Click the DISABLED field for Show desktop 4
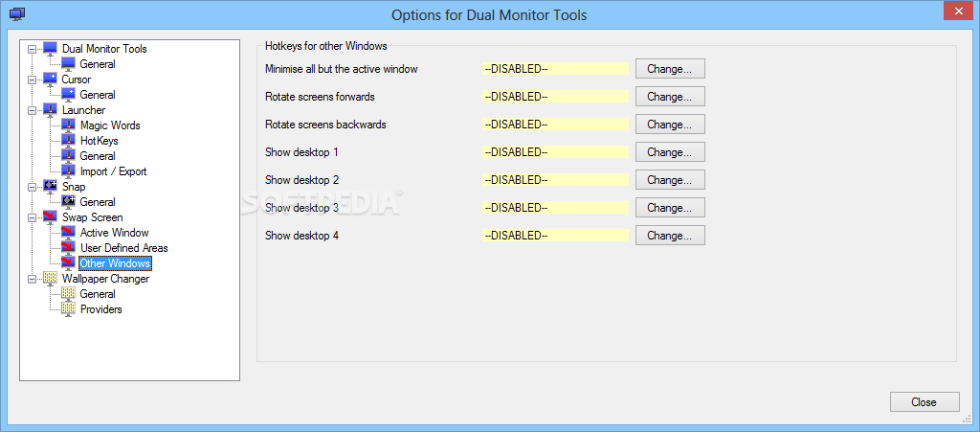This screenshot has height=432, width=980. tap(556, 236)
